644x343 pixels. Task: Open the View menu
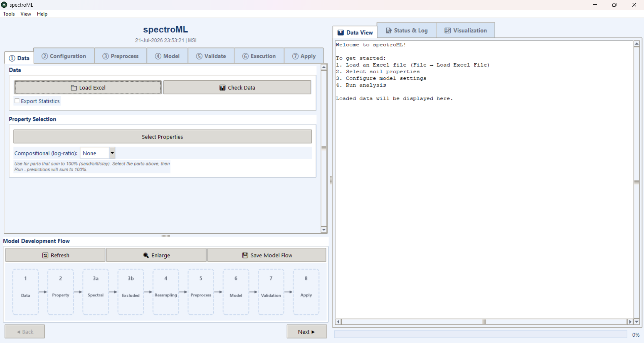coord(26,14)
